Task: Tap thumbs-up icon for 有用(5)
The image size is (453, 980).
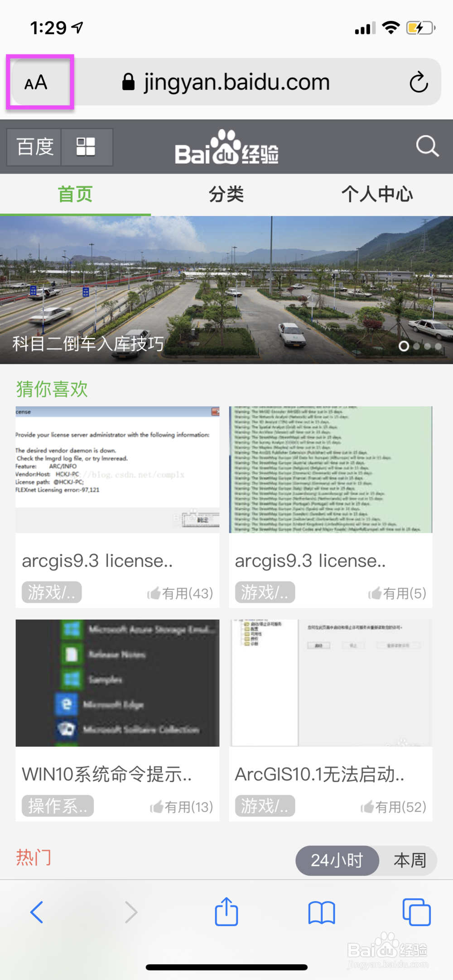Action: [x=375, y=593]
